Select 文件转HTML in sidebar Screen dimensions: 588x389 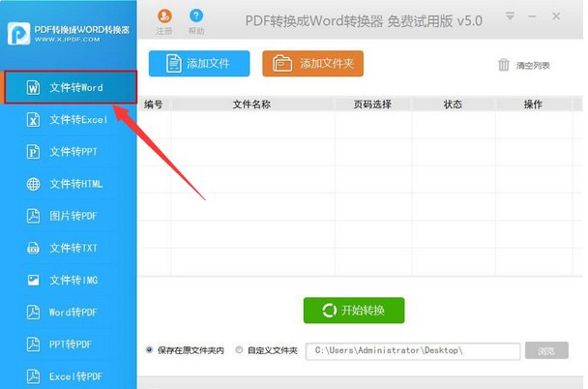tap(71, 184)
